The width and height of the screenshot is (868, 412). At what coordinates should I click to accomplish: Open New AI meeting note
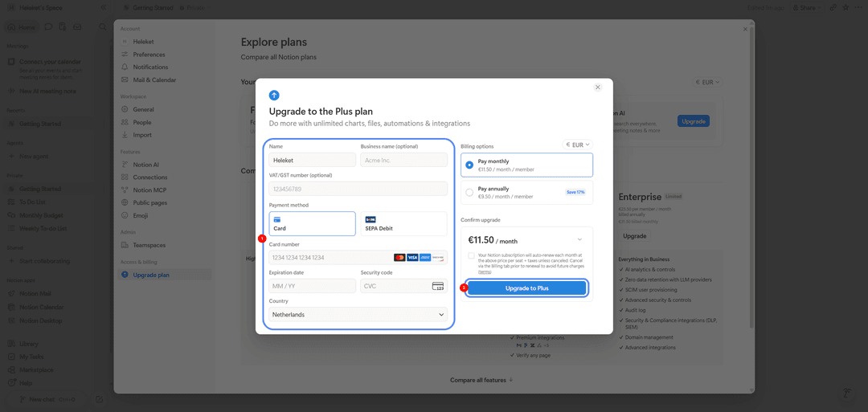pos(47,92)
